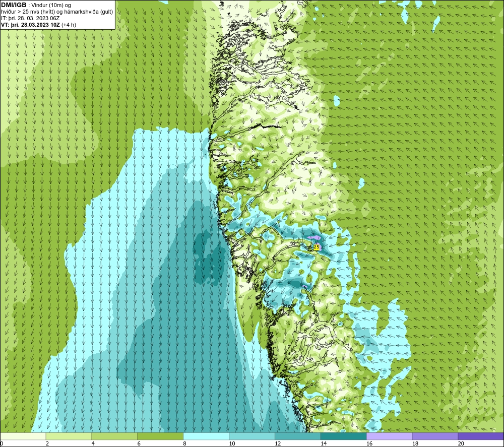
Task: Click the 'Vindur (10m) og' title text
Action: 51,5
